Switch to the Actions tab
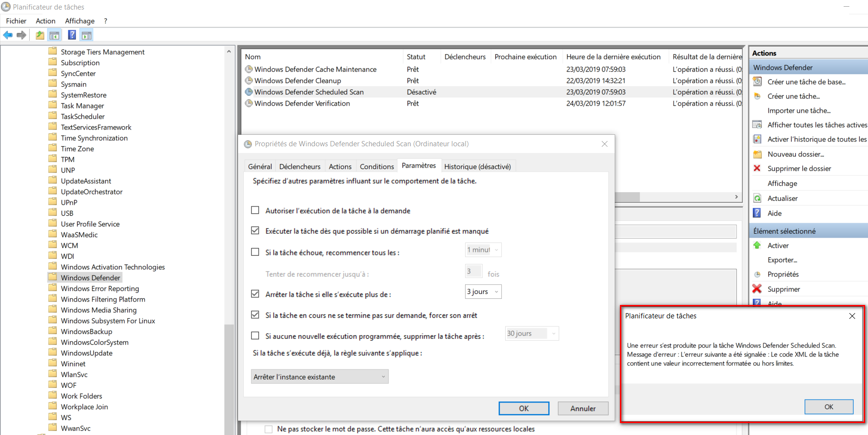This screenshot has height=435, width=868. [340, 166]
